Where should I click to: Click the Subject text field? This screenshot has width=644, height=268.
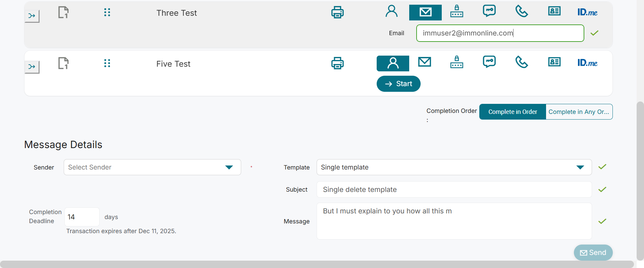click(x=454, y=190)
